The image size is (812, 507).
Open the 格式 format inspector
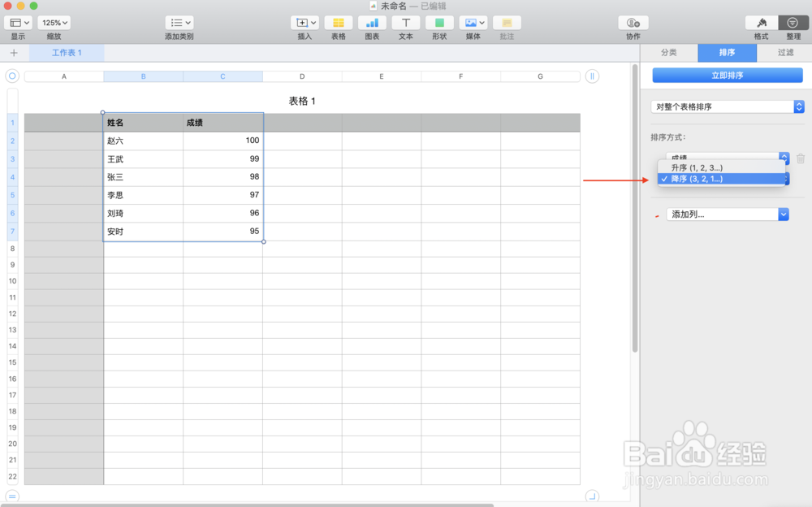(x=762, y=23)
